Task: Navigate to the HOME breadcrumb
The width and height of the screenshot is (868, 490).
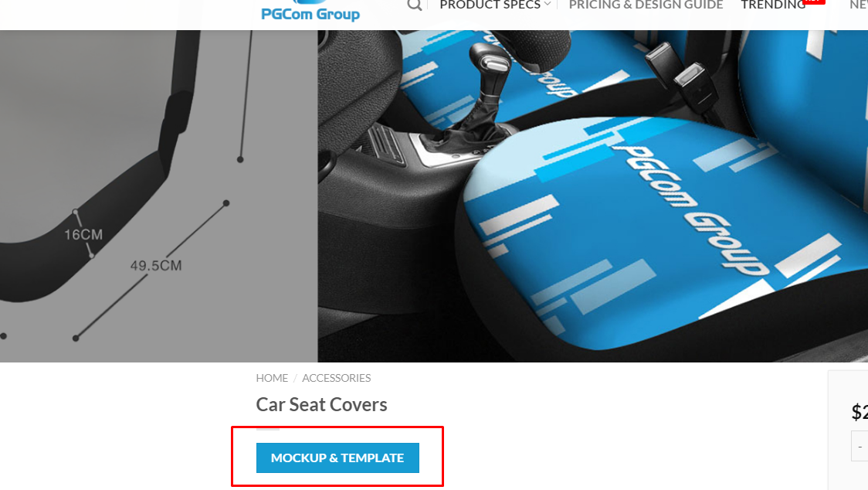Action: (272, 378)
